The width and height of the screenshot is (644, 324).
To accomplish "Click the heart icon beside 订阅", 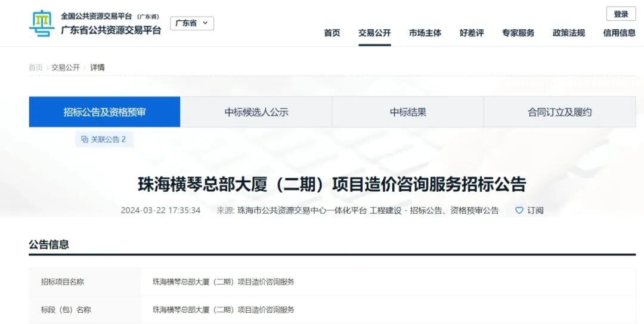I will coord(519,210).
